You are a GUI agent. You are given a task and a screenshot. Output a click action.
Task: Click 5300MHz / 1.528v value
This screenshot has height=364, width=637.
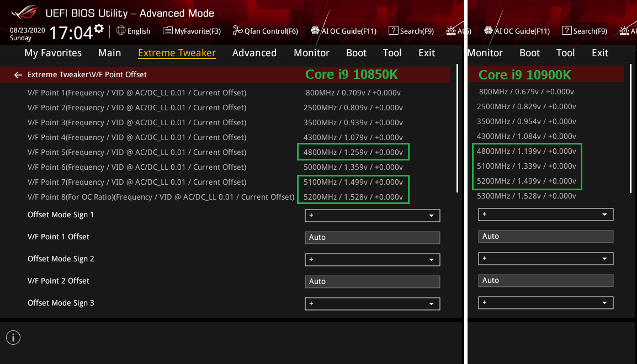click(x=527, y=196)
